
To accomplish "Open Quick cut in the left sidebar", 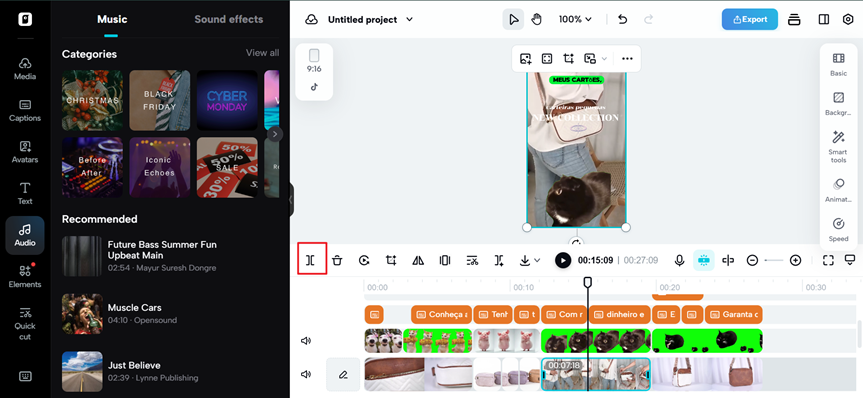I will pos(25,324).
